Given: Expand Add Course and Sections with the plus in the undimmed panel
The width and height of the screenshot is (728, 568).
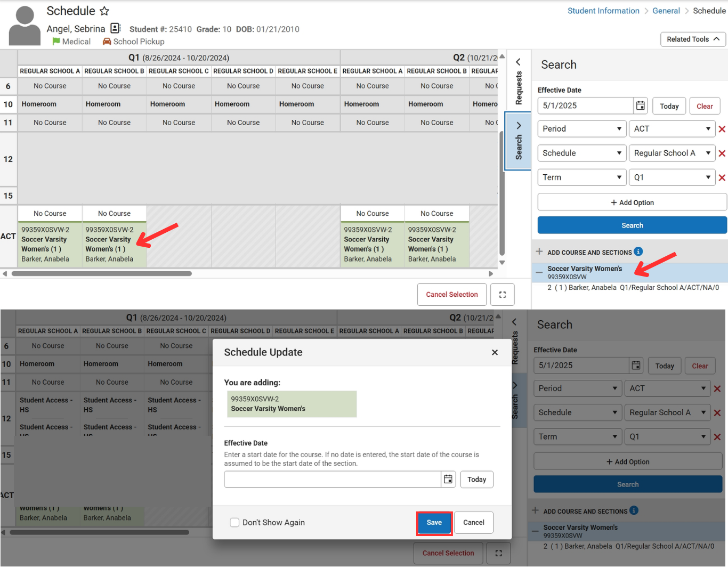Looking at the screenshot, I should point(539,251).
